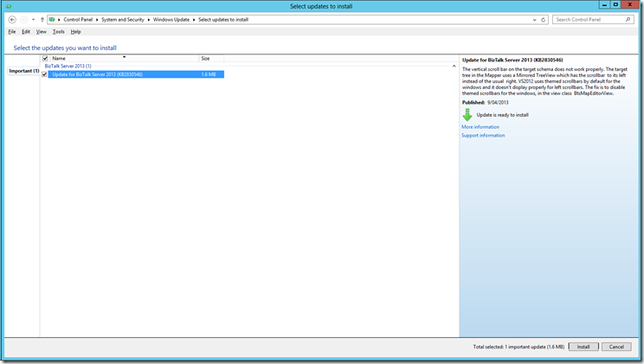The image size is (644, 364).
Task: Click the Cancel button
Action: click(616, 347)
